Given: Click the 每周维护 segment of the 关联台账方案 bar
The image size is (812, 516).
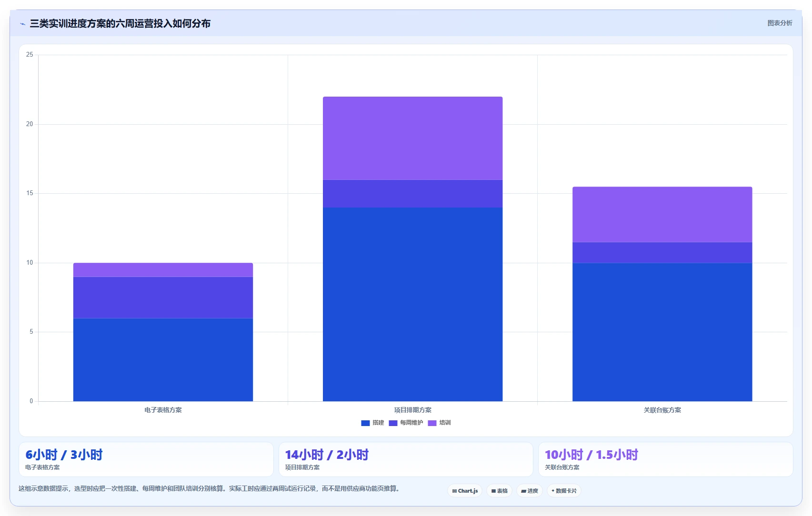Looking at the screenshot, I should coord(662,252).
